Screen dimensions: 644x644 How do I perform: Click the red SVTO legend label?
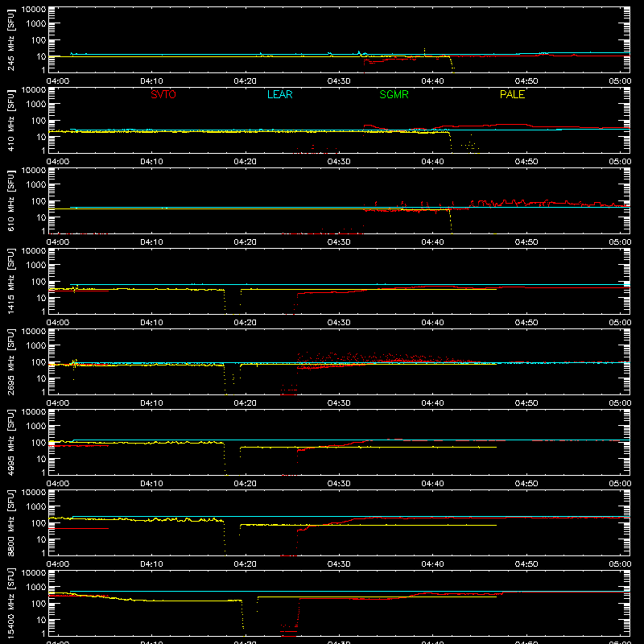point(163,94)
